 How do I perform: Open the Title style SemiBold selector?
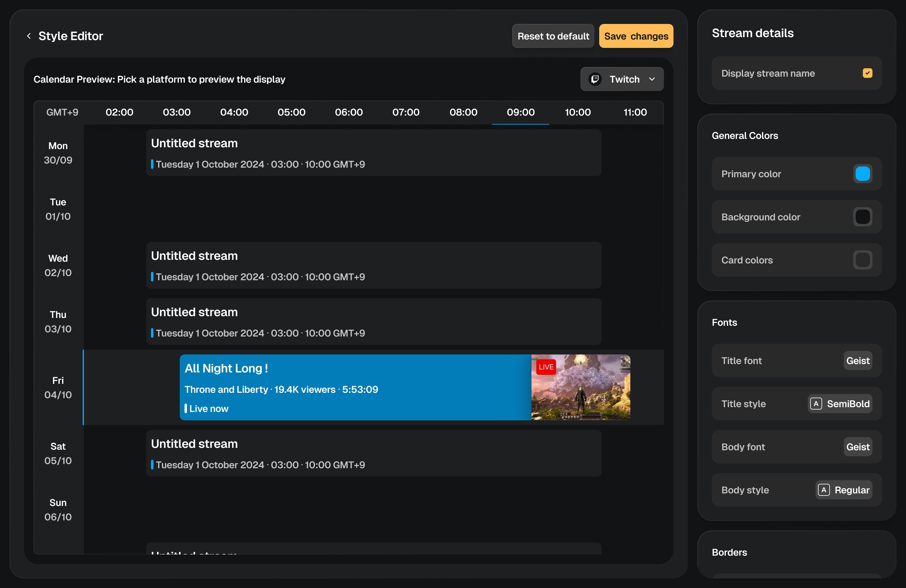(840, 404)
